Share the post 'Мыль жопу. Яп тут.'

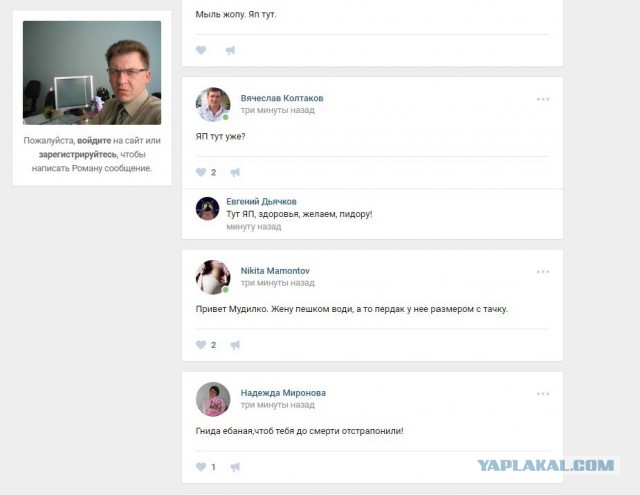pos(230,50)
